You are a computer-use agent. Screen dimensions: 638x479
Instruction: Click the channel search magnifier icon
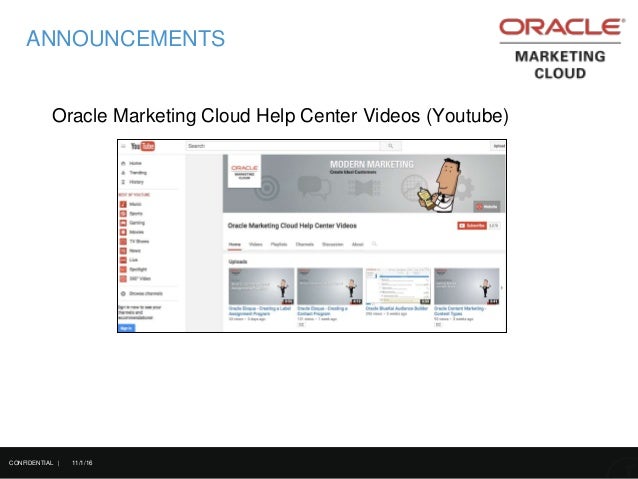[374, 244]
